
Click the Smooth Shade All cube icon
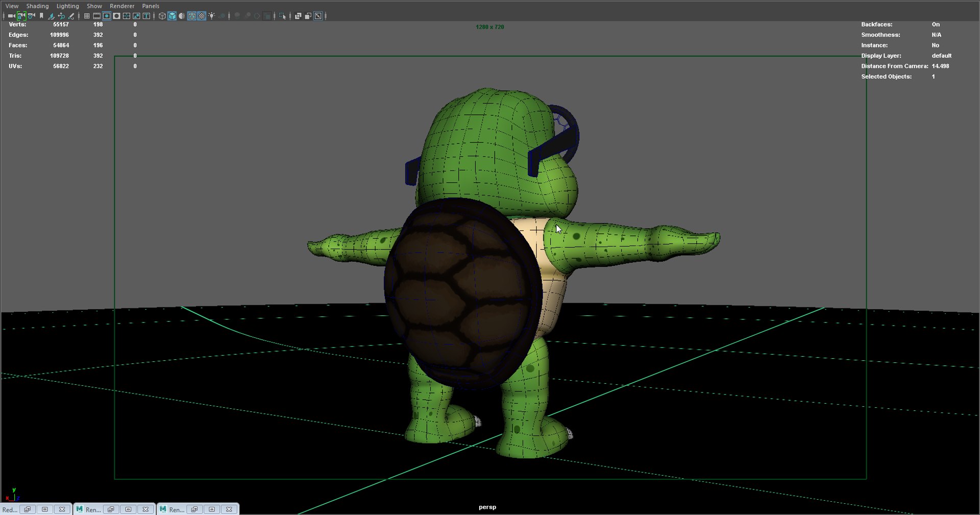coord(172,16)
